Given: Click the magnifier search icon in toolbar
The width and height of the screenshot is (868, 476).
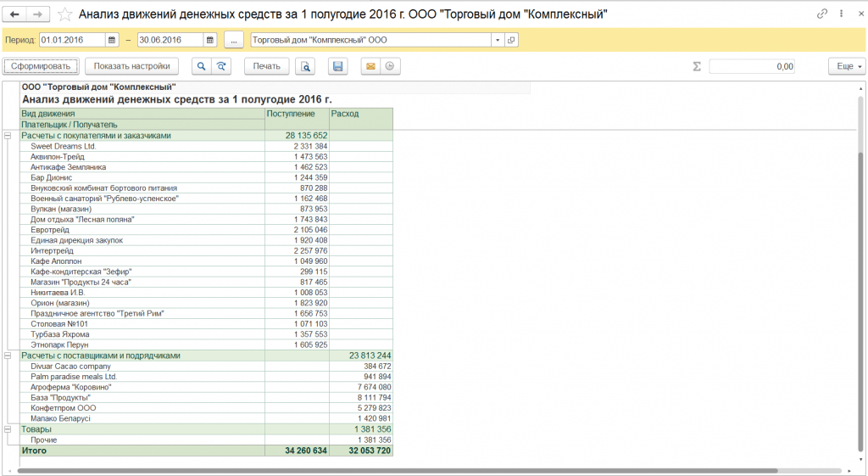Looking at the screenshot, I should 202,66.
